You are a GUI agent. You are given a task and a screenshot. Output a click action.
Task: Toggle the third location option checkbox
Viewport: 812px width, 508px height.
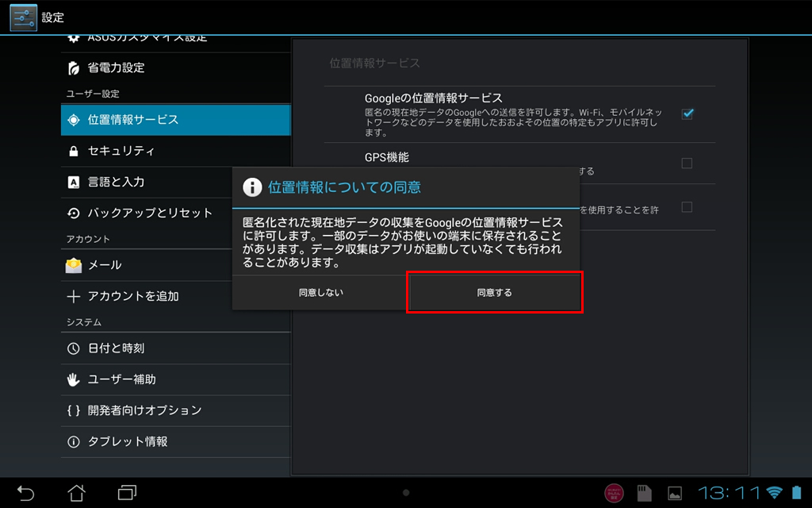(687, 207)
